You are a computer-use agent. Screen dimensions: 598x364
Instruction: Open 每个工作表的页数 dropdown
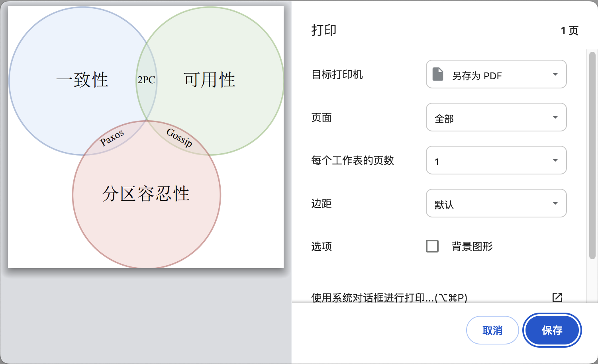(496, 160)
